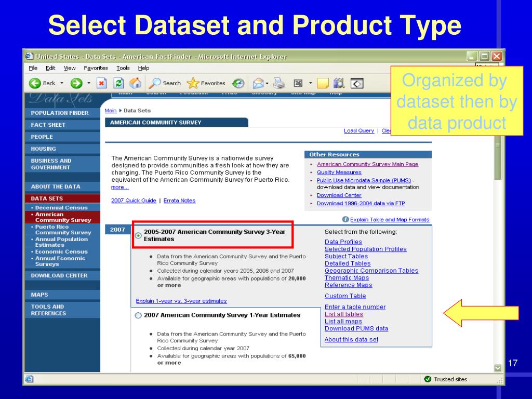The width and height of the screenshot is (532, 399).
Task: Open Tools and References sidebar item
Action: click(62, 310)
